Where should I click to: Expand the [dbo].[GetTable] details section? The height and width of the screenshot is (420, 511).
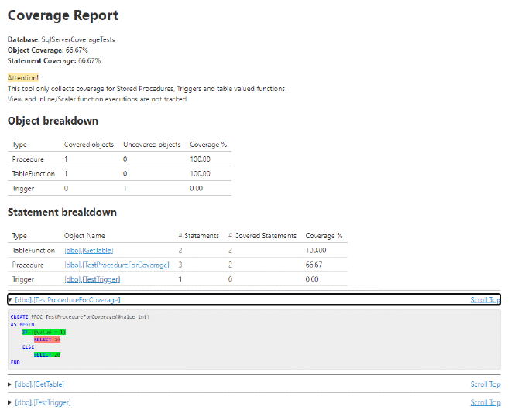point(39,384)
